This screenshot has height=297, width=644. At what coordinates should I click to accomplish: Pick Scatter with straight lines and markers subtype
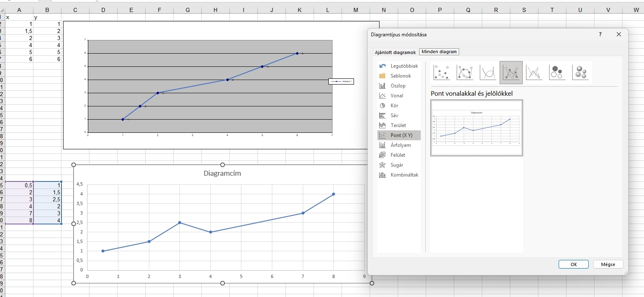(511, 73)
